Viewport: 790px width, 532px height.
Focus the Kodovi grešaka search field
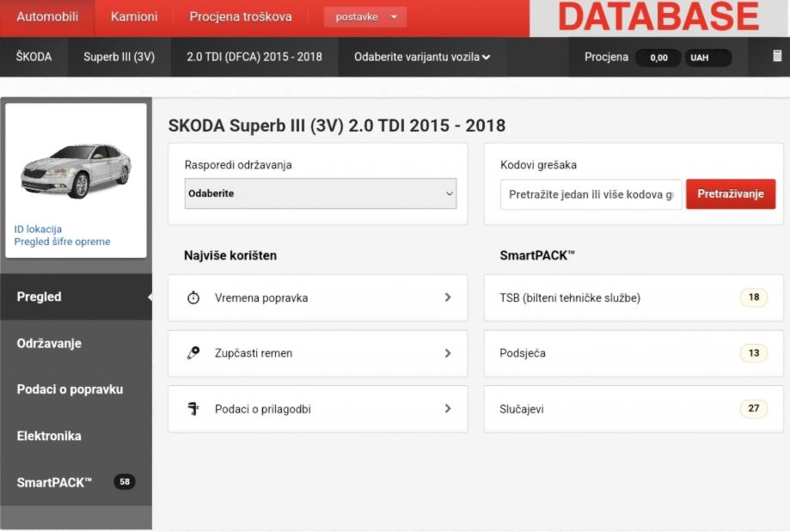tap(591, 194)
